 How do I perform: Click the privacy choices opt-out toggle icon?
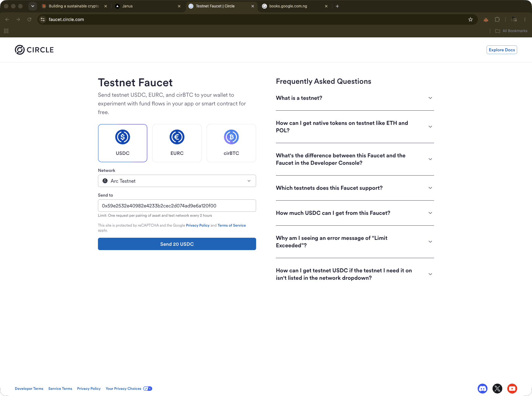click(148, 389)
